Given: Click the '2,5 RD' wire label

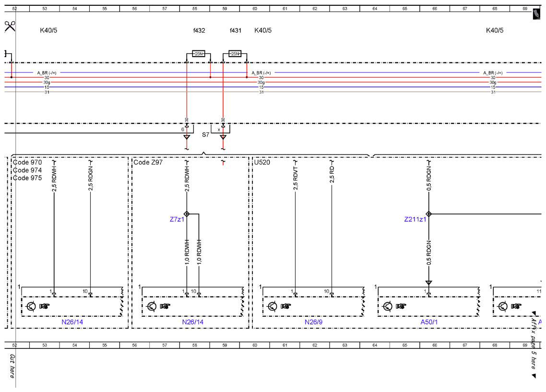Looking at the screenshot, I should coord(332,175).
